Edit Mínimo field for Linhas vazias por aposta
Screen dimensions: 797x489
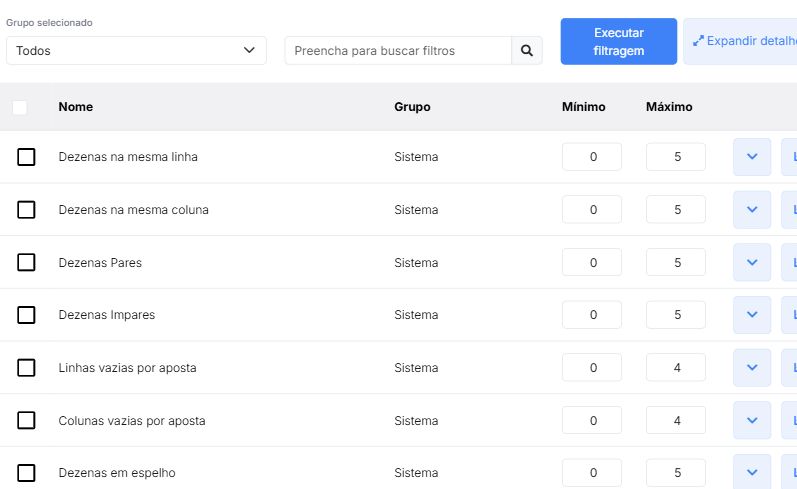(592, 368)
